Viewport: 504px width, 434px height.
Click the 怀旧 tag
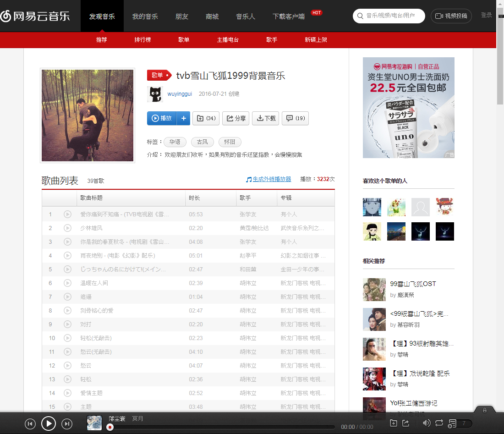(x=230, y=142)
